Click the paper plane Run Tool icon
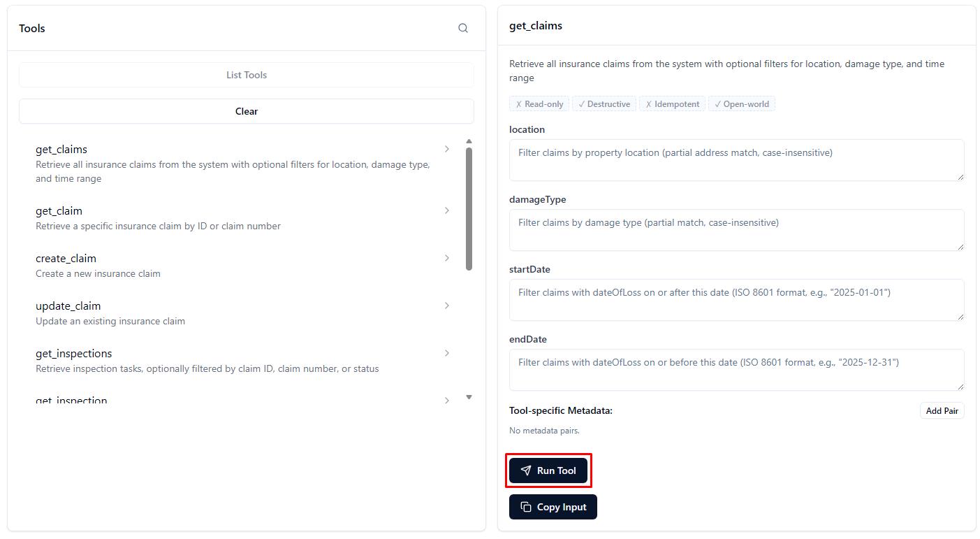This screenshot has height=539, width=980. coord(526,470)
